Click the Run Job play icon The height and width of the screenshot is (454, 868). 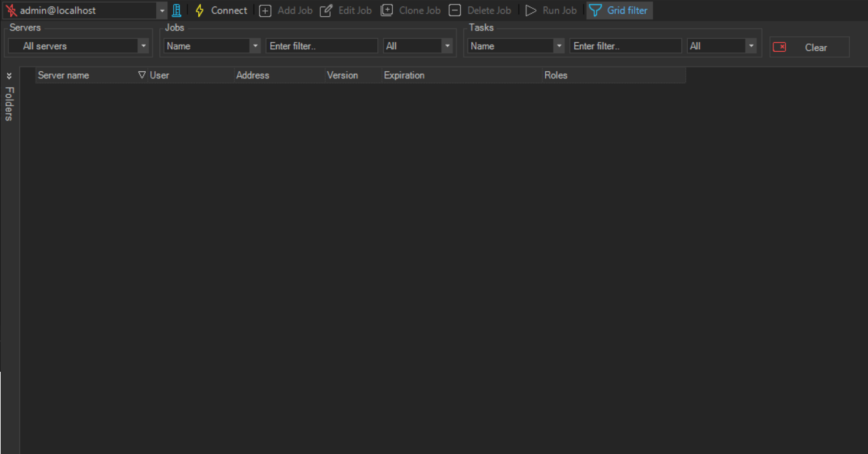pyautogui.click(x=531, y=10)
